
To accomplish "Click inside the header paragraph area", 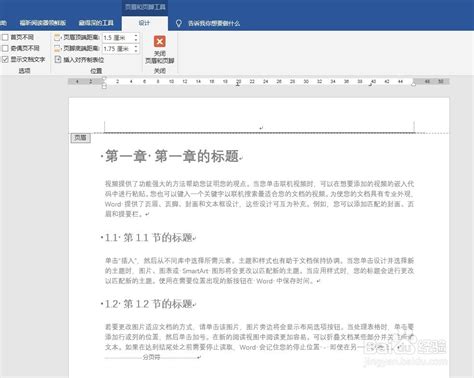I will tap(259, 127).
